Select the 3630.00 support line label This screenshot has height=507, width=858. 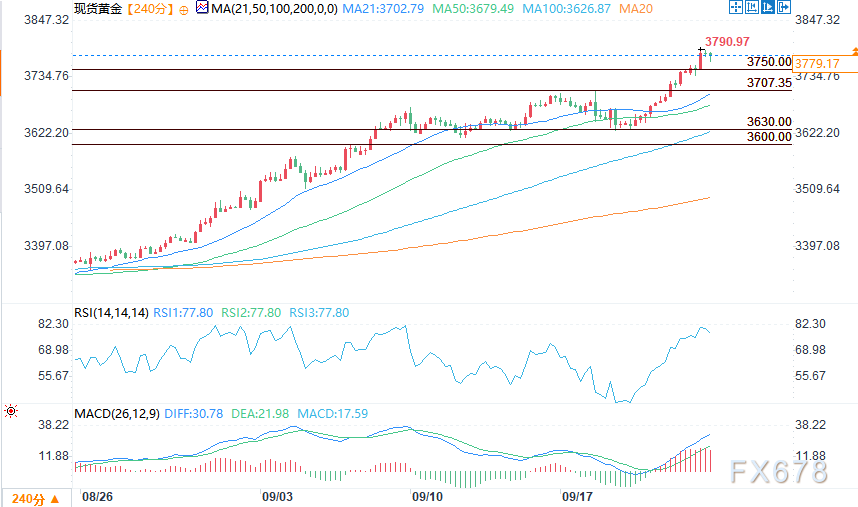click(769, 122)
